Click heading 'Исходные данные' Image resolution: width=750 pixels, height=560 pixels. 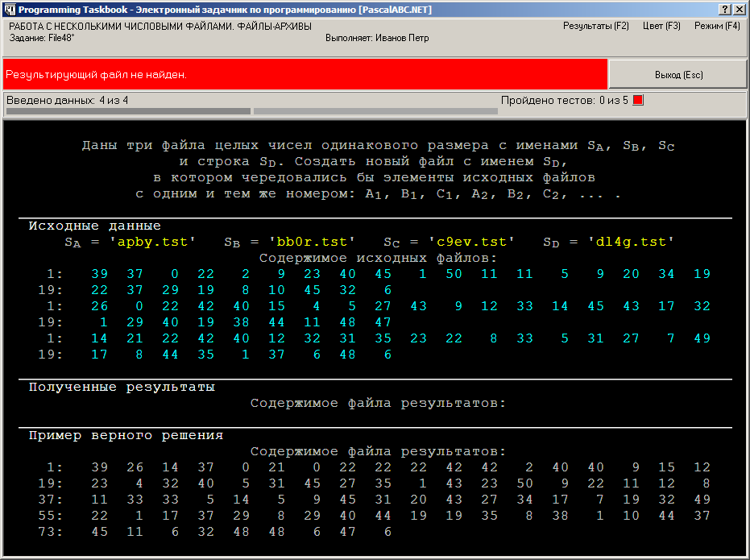(x=95, y=226)
